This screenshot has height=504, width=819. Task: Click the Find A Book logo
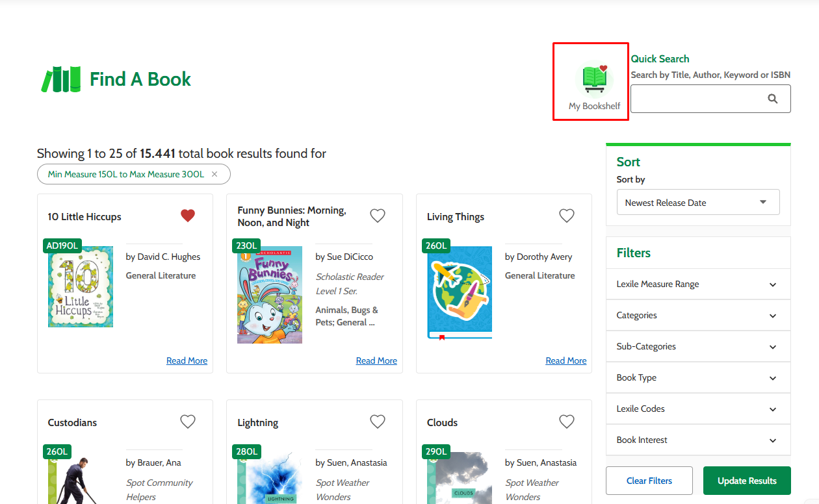(116, 79)
